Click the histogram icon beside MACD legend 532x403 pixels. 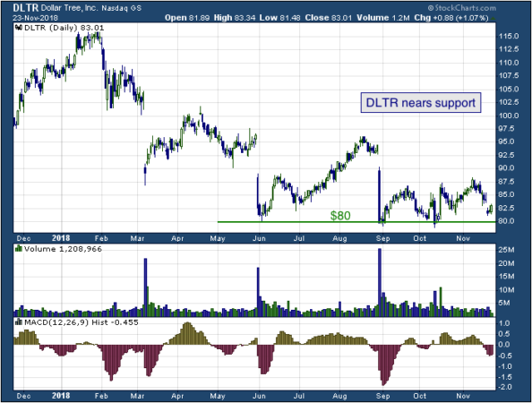[19, 322]
